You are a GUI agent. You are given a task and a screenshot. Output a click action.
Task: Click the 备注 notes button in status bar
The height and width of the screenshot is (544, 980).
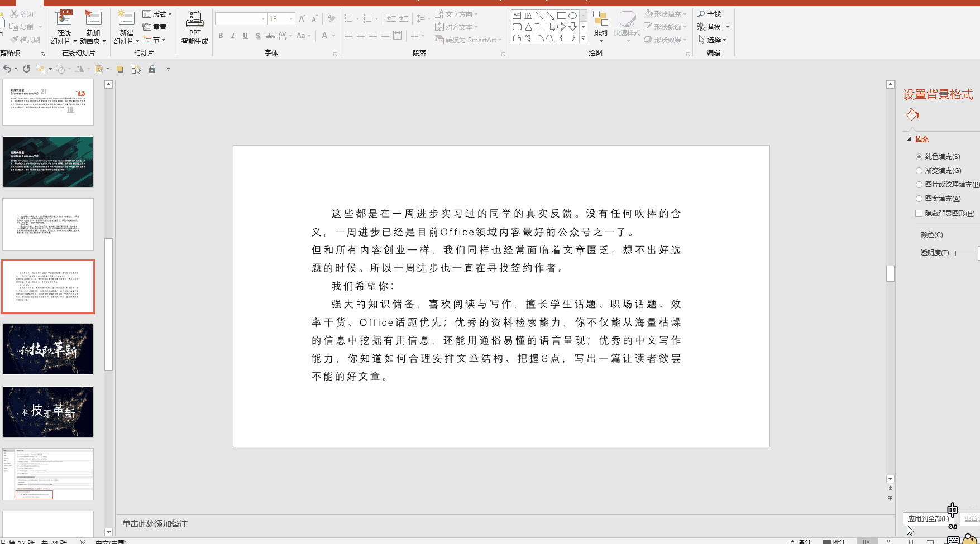point(800,541)
